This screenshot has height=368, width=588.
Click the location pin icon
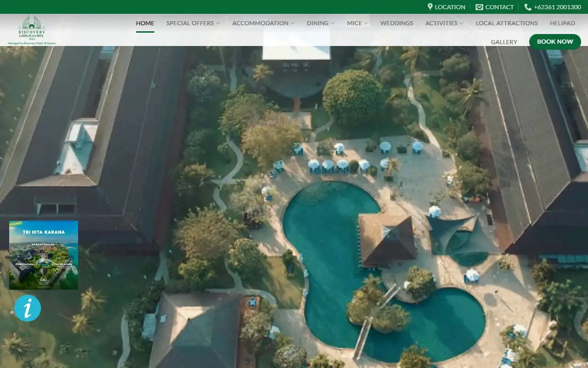tap(430, 7)
